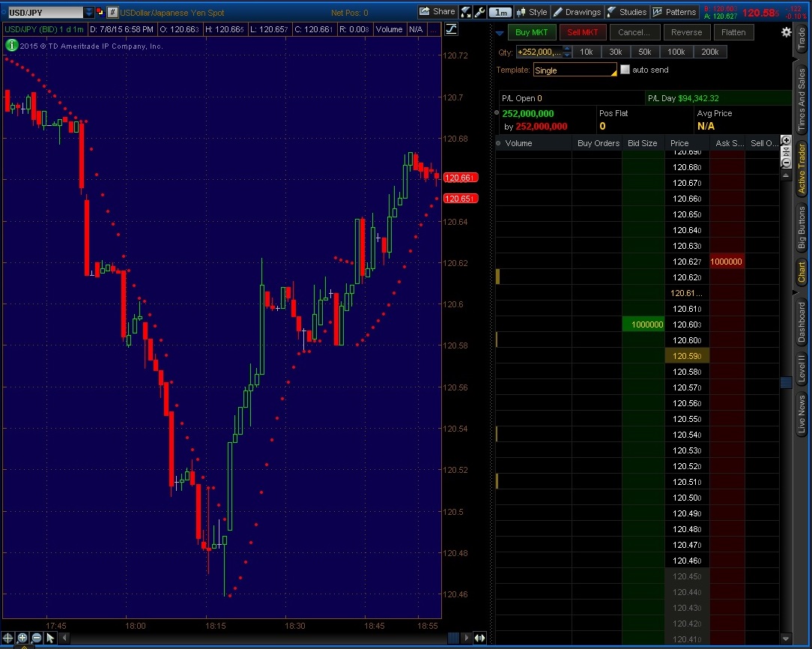Set quantity to 200k
This screenshot has width=812, height=649.
coord(710,52)
